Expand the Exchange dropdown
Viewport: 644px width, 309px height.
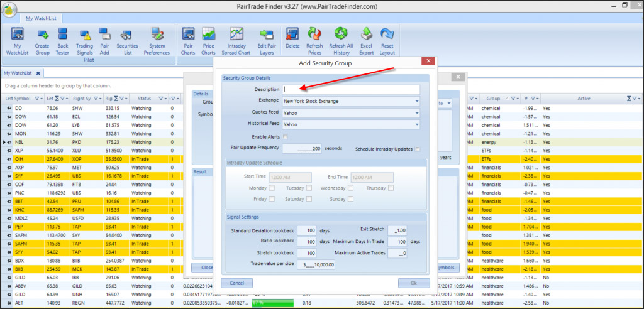pos(416,100)
